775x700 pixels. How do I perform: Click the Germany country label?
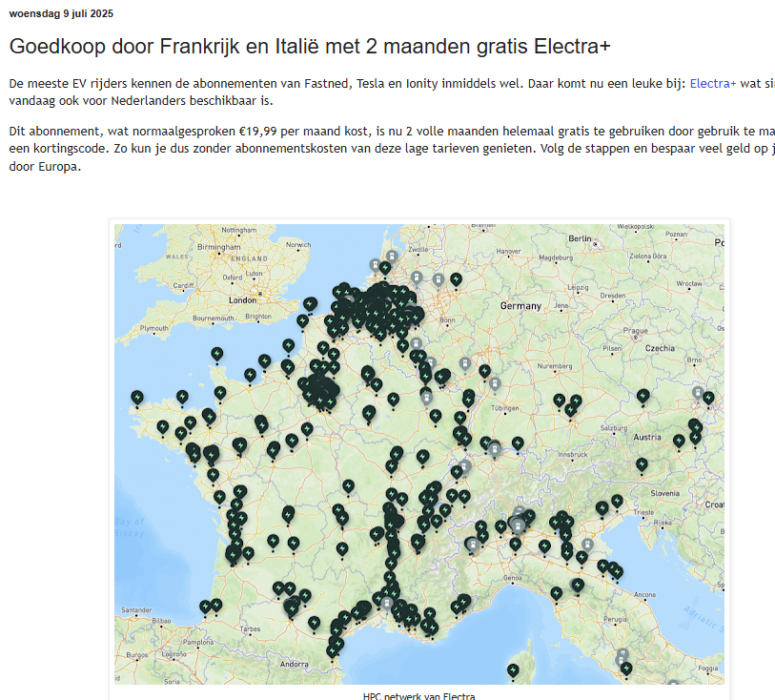(x=520, y=306)
